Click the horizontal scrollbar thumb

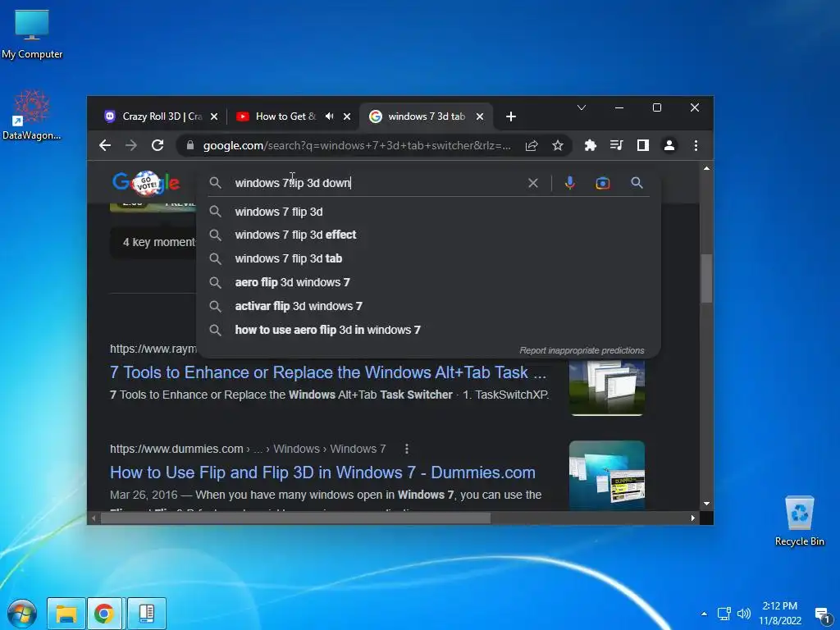point(295,518)
